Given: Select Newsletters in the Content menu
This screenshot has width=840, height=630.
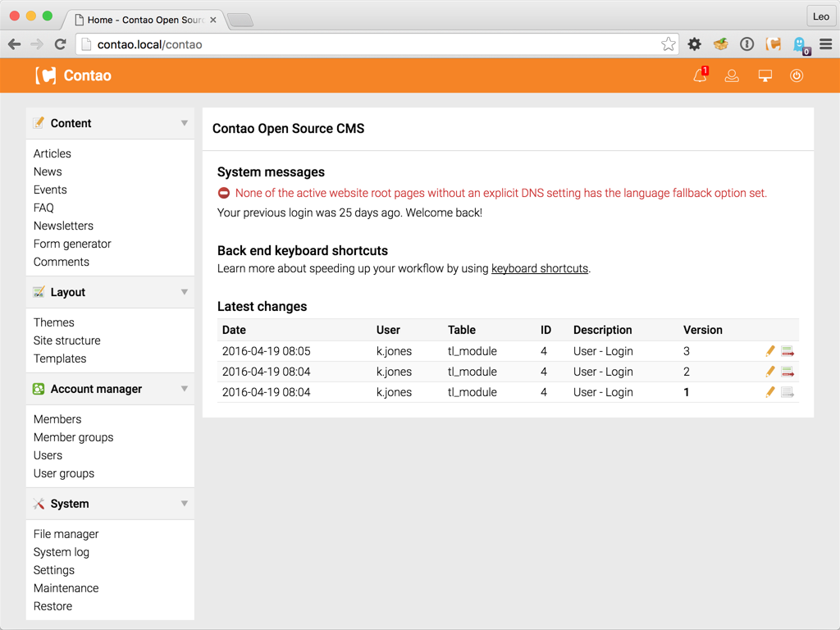Looking at the screenshot, I should tap(63, 226).
